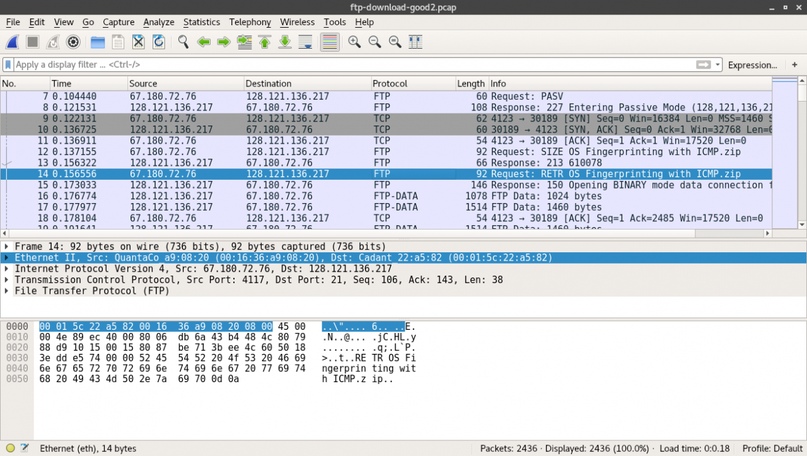Screen dimensions: 807x456
Task: Go to the first packet icon
Action: pyautogui.click(x=265, y=42)
